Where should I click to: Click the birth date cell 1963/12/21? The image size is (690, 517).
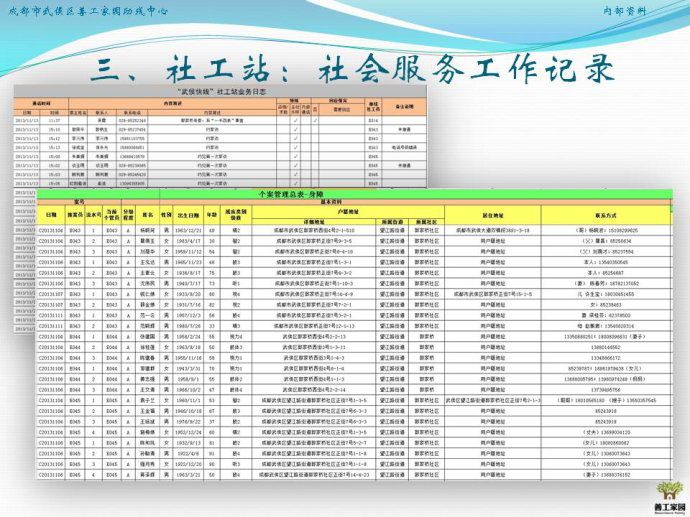tap(189, 230)
